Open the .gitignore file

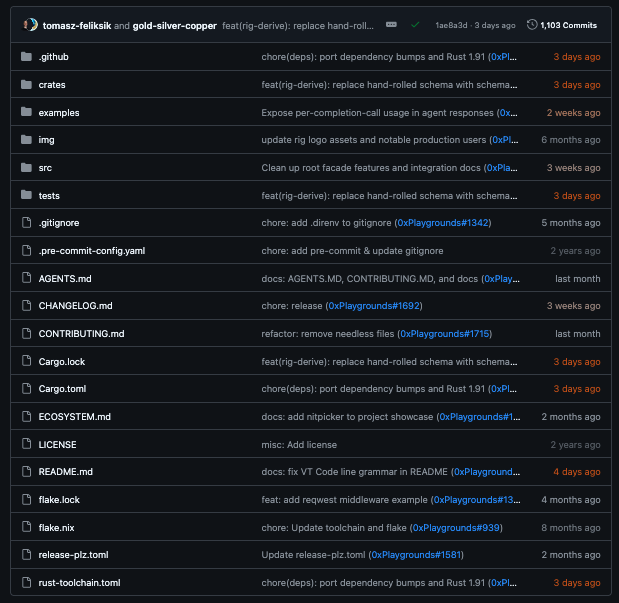[59, 223]
